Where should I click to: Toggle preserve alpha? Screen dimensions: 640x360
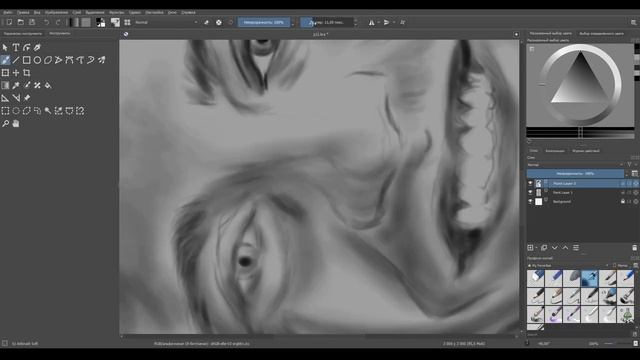pos(219,22)
